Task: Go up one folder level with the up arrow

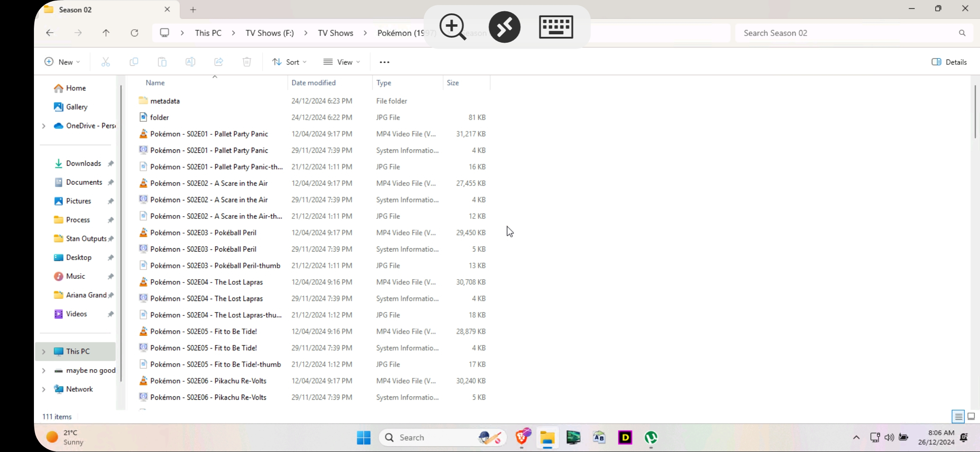Action: [106, 33]
